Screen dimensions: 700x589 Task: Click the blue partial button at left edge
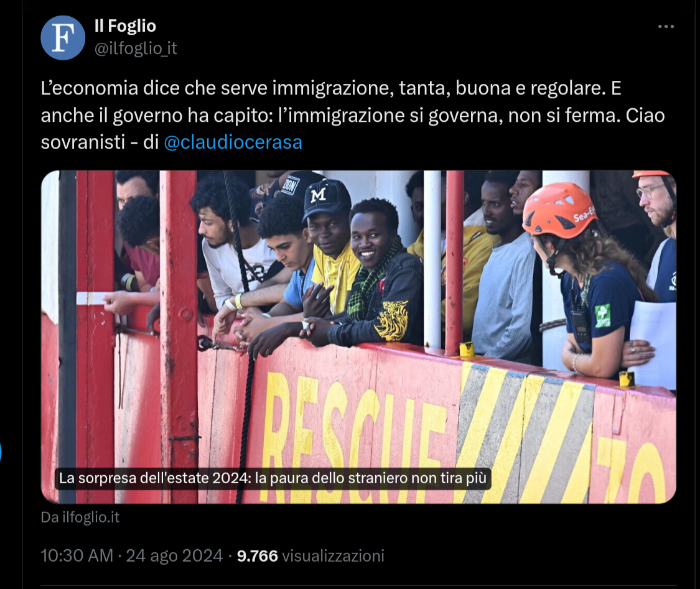[1, 452]
